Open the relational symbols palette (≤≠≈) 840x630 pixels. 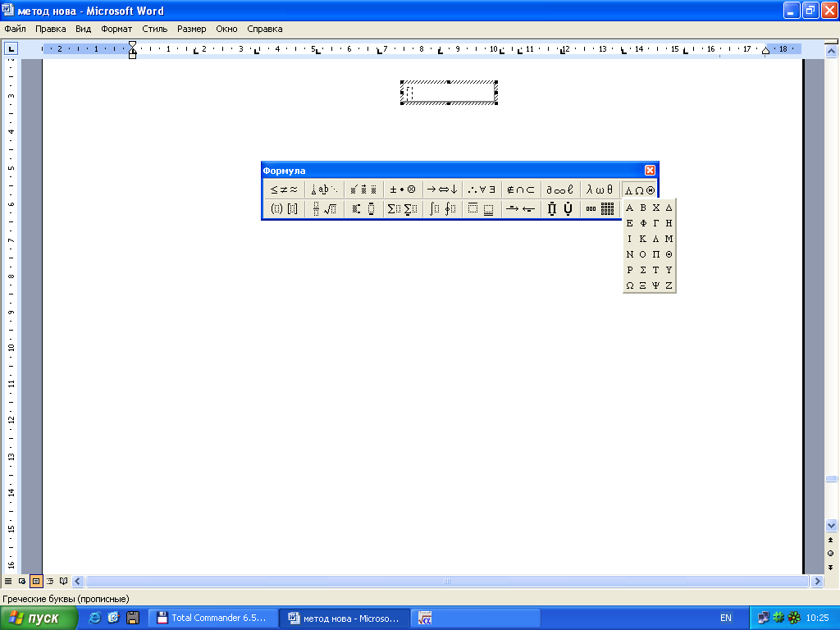284,189
